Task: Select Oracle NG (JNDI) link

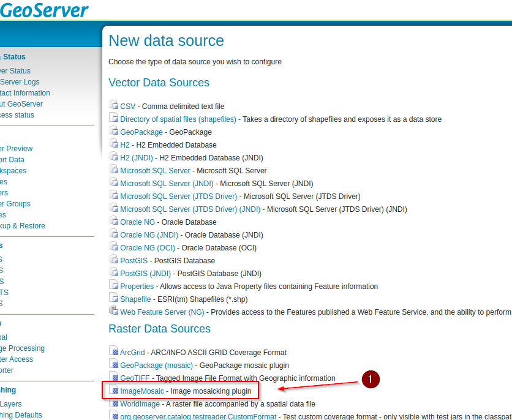Action: click(149, 235)
